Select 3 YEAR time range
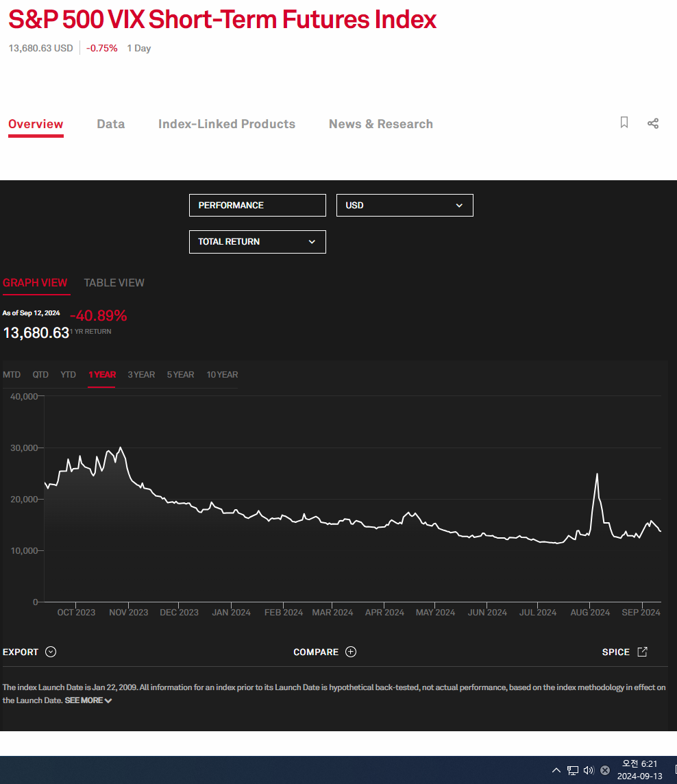 [x=141, y=374]
